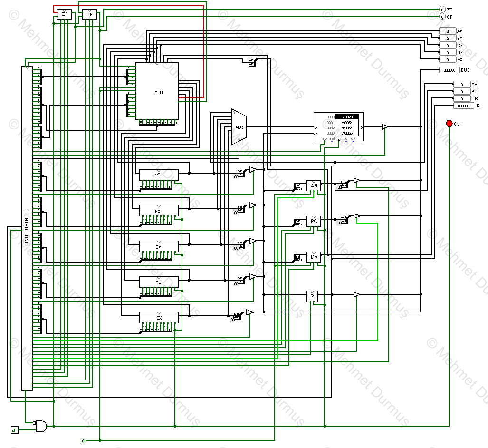Screen dimensions: 488x448
Task: Click the PC register component
Action: (x=313, y=220)
